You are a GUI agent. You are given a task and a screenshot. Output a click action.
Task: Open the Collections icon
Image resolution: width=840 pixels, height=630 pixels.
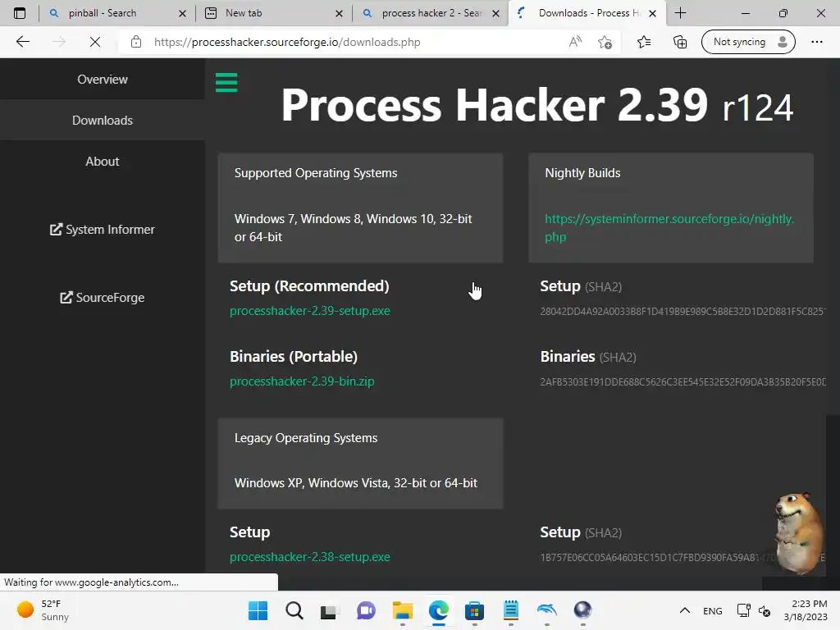(680, 42)
